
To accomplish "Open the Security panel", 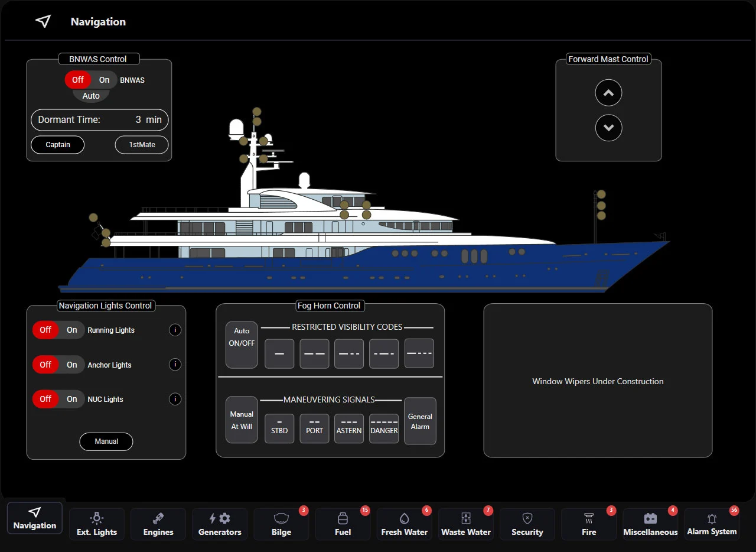I will pyautogui.click(x=527, y=524).
